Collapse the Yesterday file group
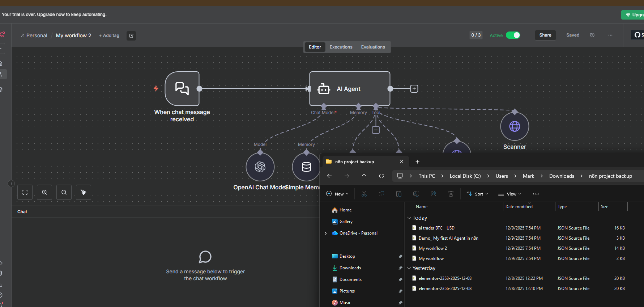The image size is (644, 307). tap(409, 268)
